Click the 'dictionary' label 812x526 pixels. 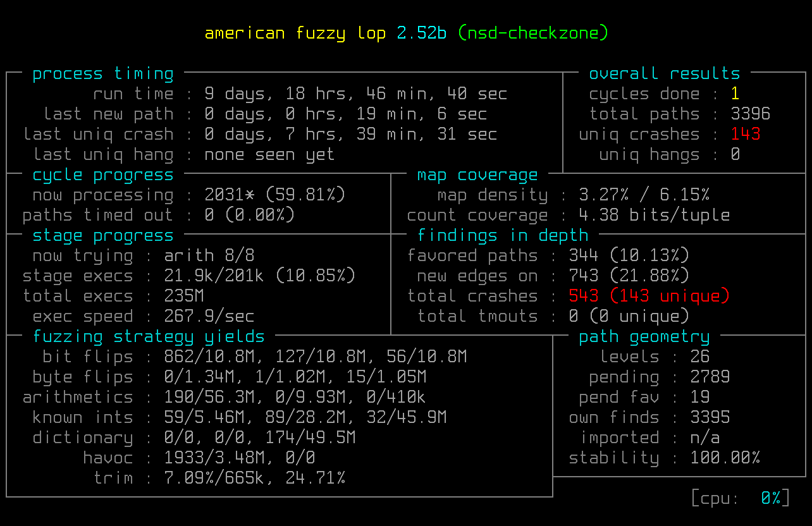click(83, 438)
